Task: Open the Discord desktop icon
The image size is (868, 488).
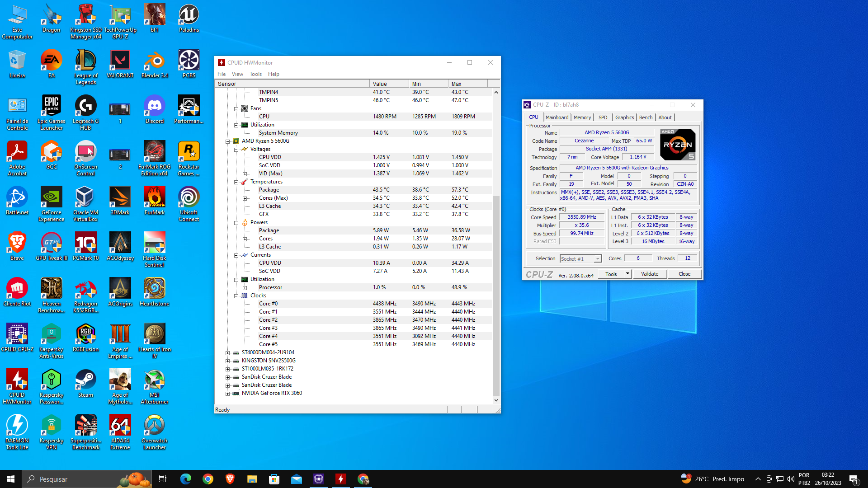Action: [155, 110]
